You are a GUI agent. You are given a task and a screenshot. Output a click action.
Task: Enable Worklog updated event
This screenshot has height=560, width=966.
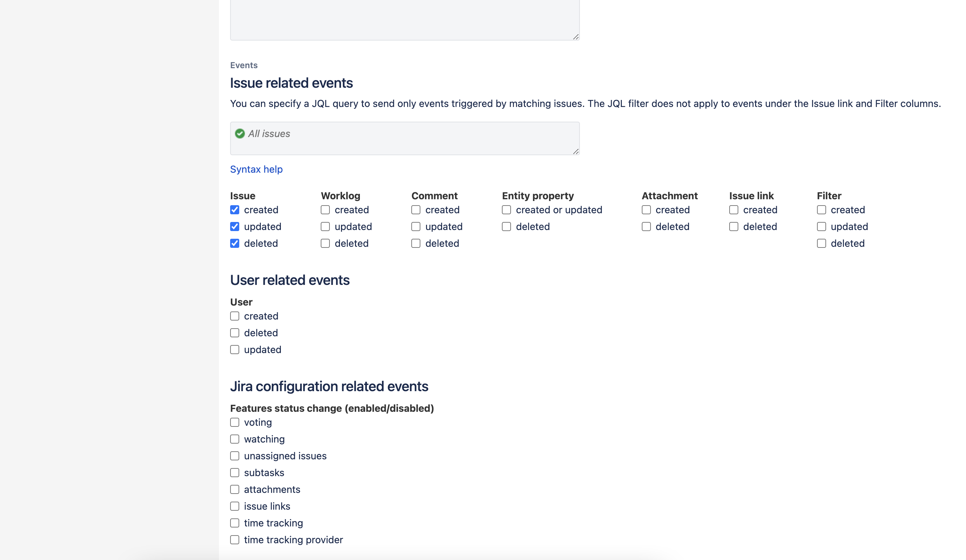pyautogui.click(x=326, y=227)
